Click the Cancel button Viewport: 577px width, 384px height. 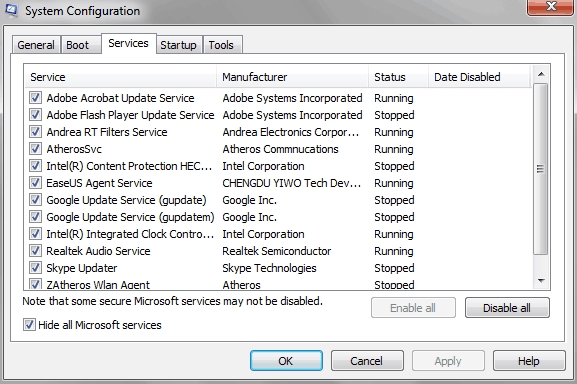click(x=367, y=361)
